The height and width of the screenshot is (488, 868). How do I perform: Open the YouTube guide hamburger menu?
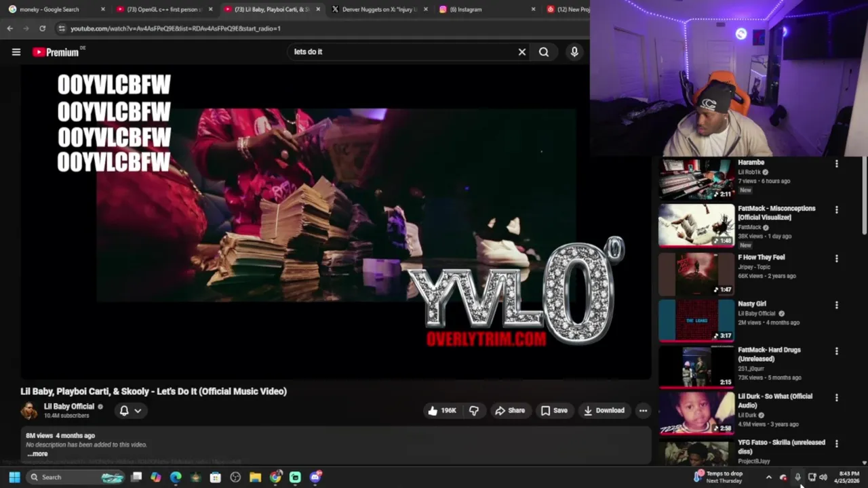click(x=16, y=52)
